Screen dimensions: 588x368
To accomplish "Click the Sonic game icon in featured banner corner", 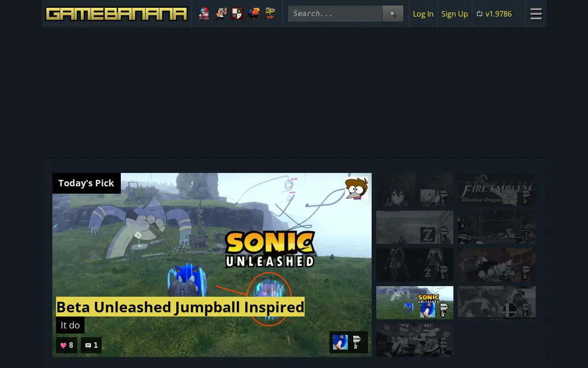I will point(340,342).
